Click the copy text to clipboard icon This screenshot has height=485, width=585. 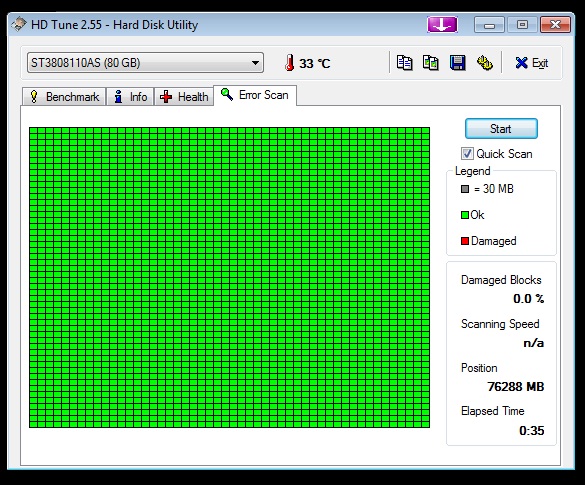click(404, 63)
